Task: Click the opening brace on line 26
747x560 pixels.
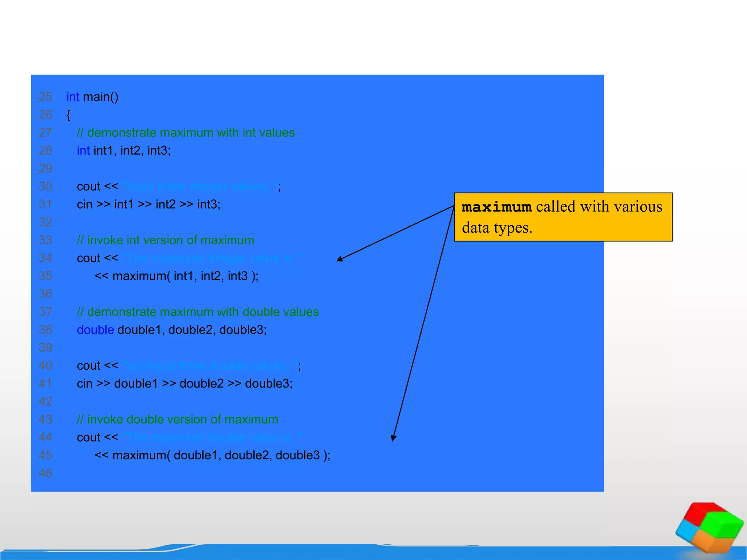Action: point(68,115)
